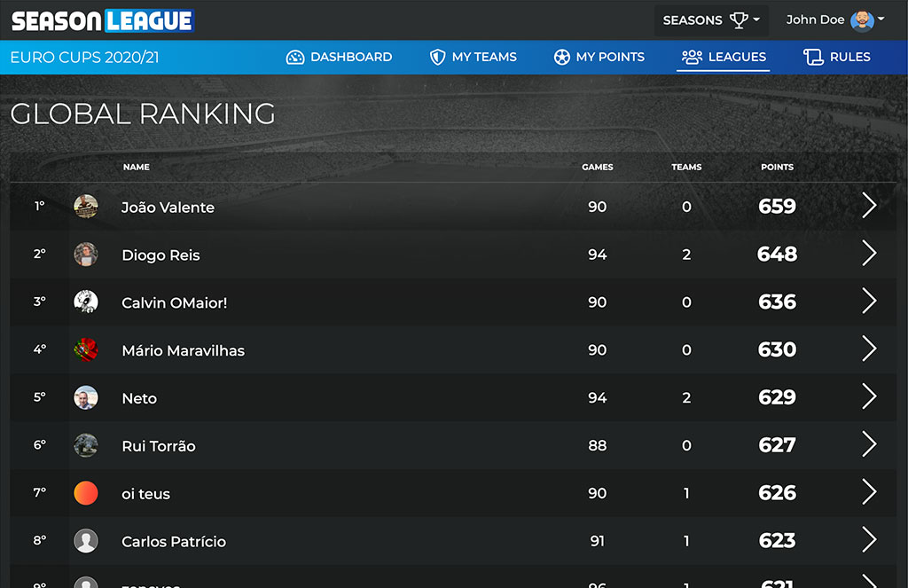Select the Rui Torrão name link
The image size is (908, 588).
[158, 446]
